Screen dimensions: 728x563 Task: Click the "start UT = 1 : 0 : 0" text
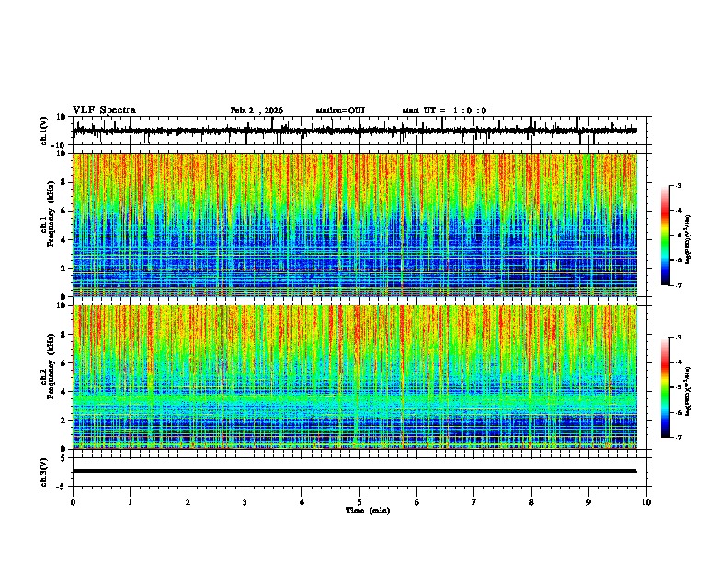click(444, 110)
